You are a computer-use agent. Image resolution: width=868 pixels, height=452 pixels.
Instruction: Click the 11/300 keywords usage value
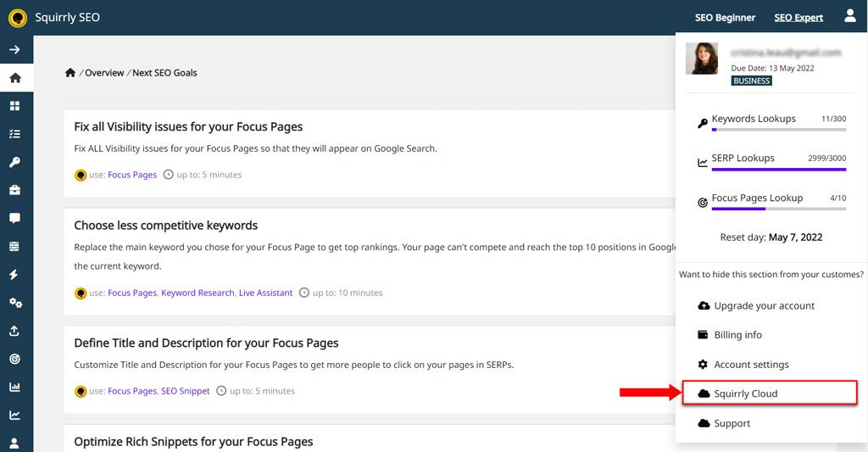[834, 119]
